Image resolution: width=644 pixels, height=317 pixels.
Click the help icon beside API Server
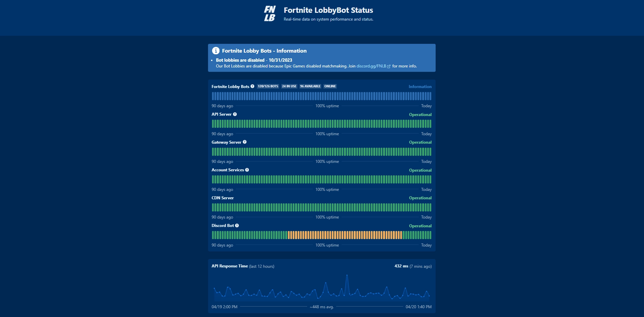(x=235, y=114)
